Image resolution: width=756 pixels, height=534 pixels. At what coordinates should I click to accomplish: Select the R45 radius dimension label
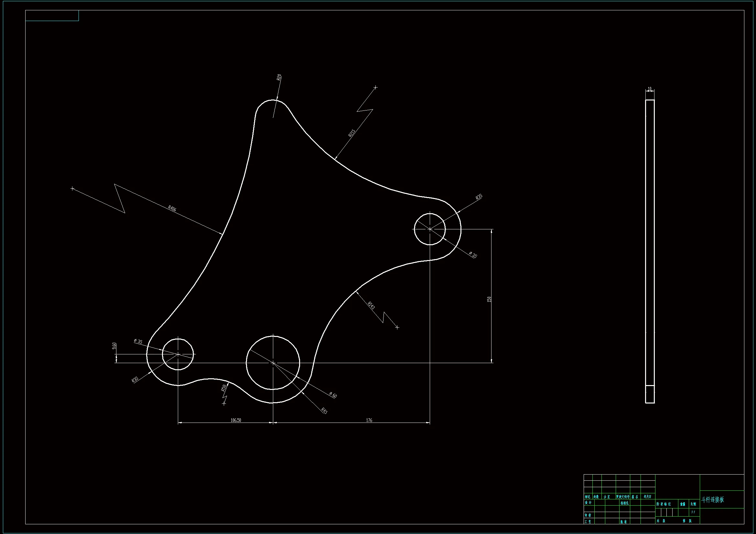coord(324,411)
